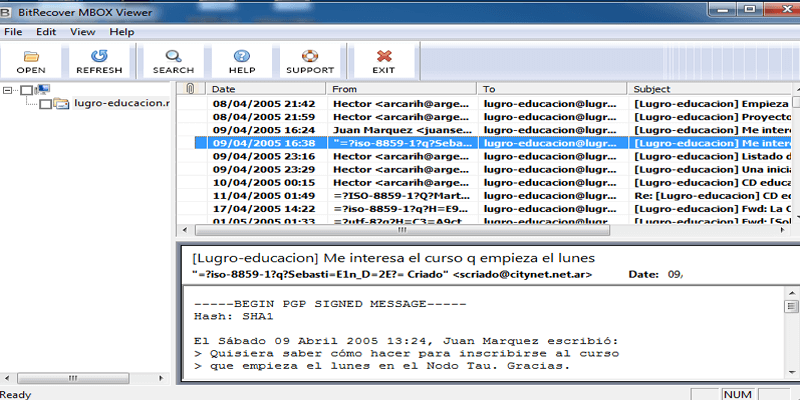Click the BitRecover app icon in title bar
This screenshot has height=400, width=800.
point(6,12)
